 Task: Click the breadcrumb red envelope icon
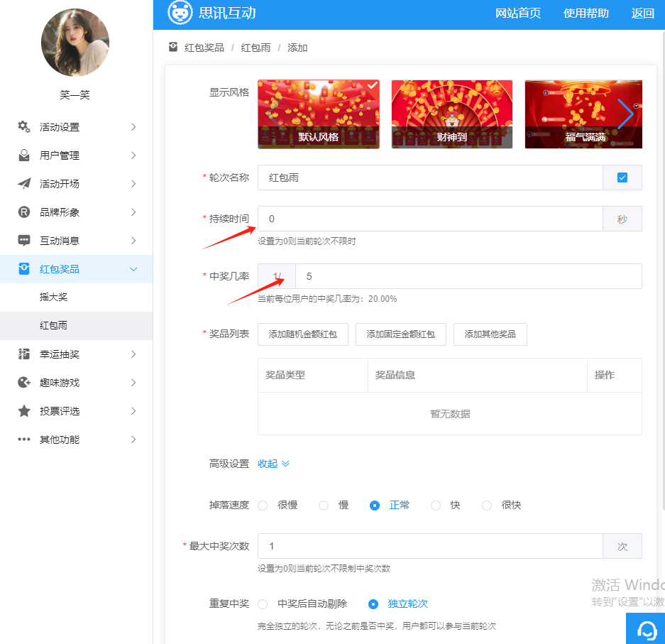[x=173, y=47]
